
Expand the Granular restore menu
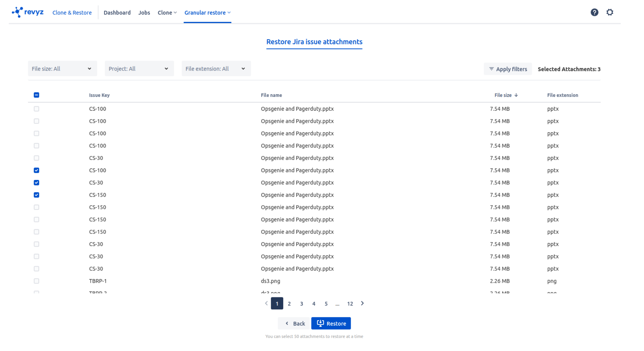tap(207, 13)
